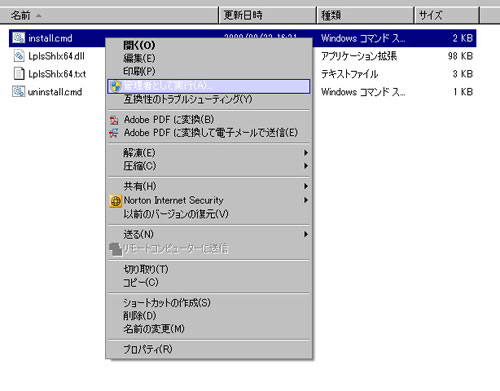Sort by the 名前 column header
This screenshot has height=391, width=500.
pyautogui.click(x=109, y=15)
